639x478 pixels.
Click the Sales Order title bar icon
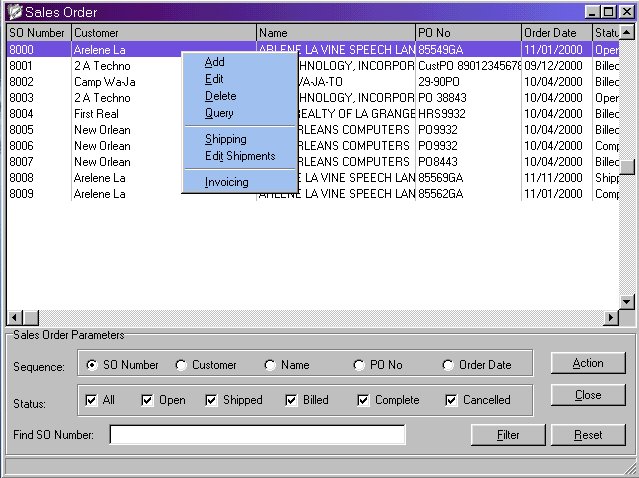[14, 11]
